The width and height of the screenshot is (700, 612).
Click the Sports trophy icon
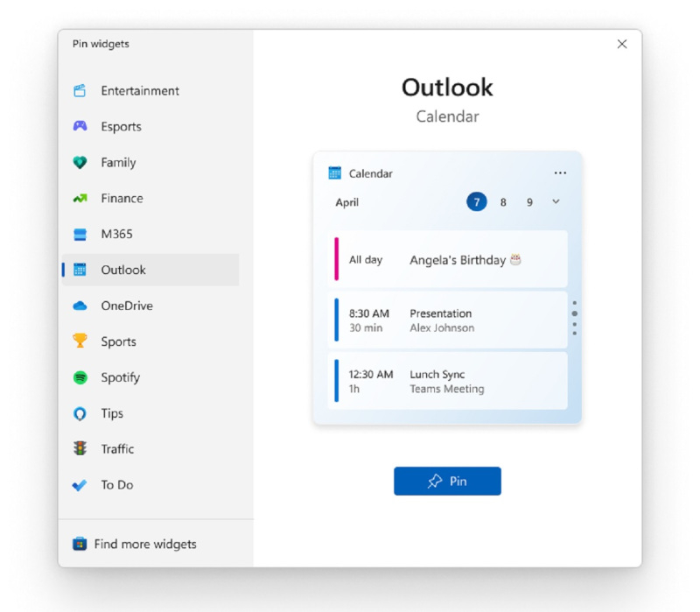80,341
